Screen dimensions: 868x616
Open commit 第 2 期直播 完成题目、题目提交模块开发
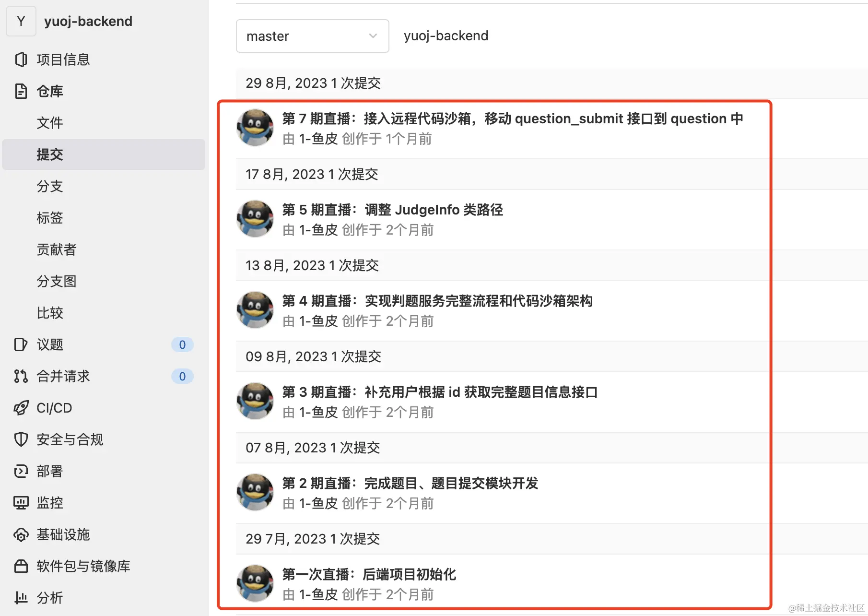[411, 483]
